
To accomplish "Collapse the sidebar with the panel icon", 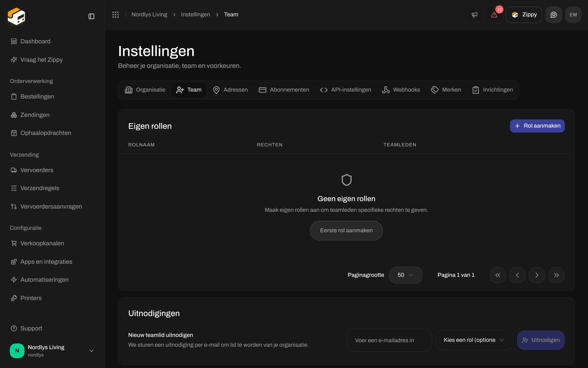I will [x=91, y=16].
